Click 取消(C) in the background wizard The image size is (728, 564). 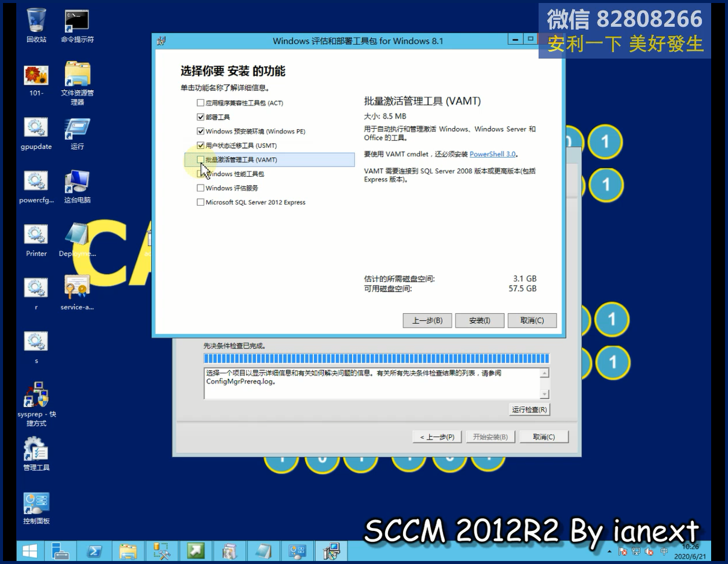(544, 437)
